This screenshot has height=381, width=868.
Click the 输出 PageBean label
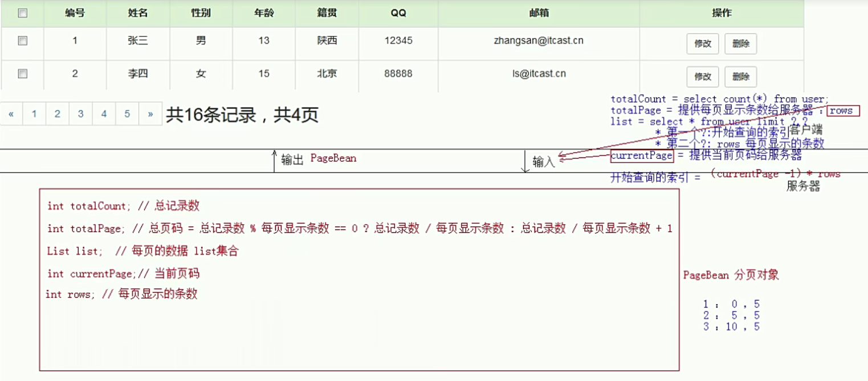click(319, 159)
